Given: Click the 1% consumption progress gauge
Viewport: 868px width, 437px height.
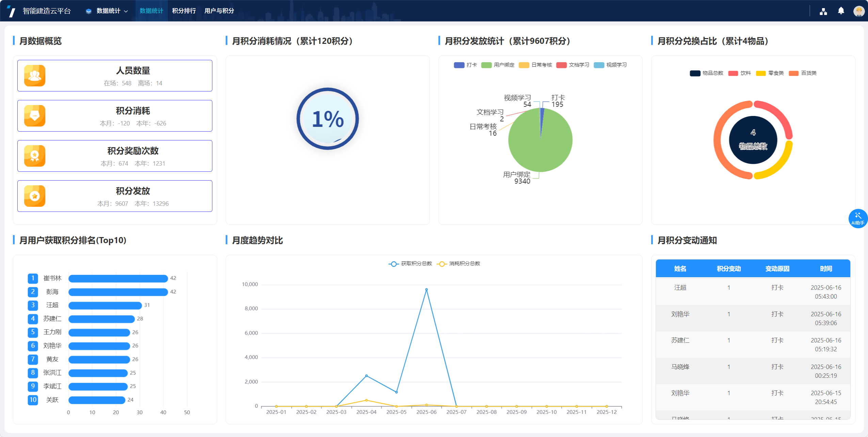Looking at the screenshot, I should coord(327,119).
